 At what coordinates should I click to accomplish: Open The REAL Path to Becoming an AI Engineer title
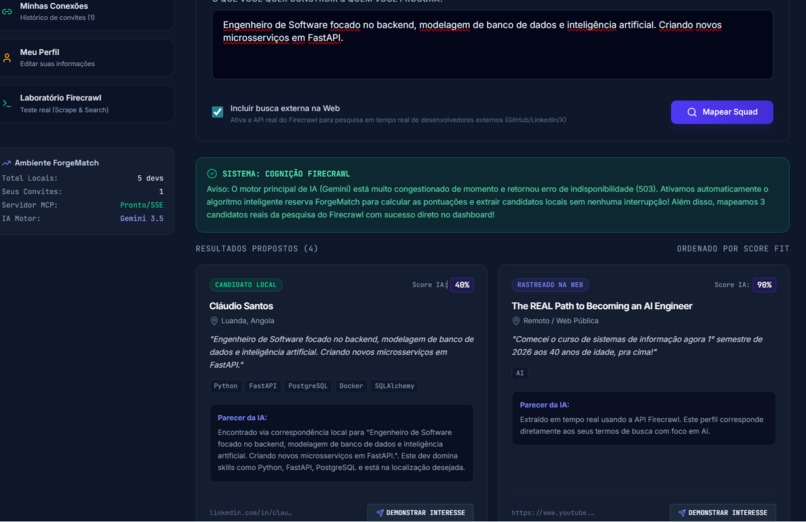(x=602, y=306)
